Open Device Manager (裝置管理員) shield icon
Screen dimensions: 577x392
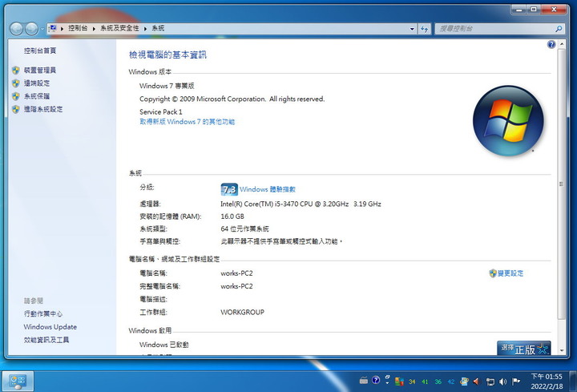(15, 70)
